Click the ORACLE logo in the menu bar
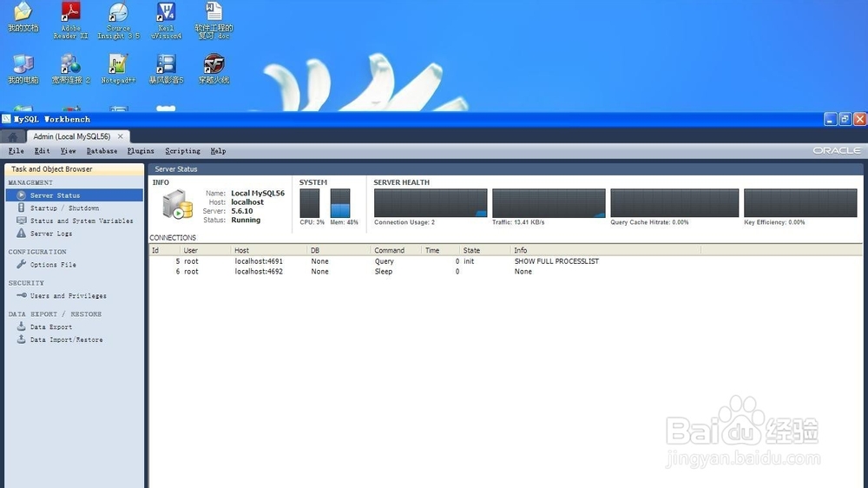The width and height of the screenshot is (868, 488). pyautogui.click(x=837, y=151)
